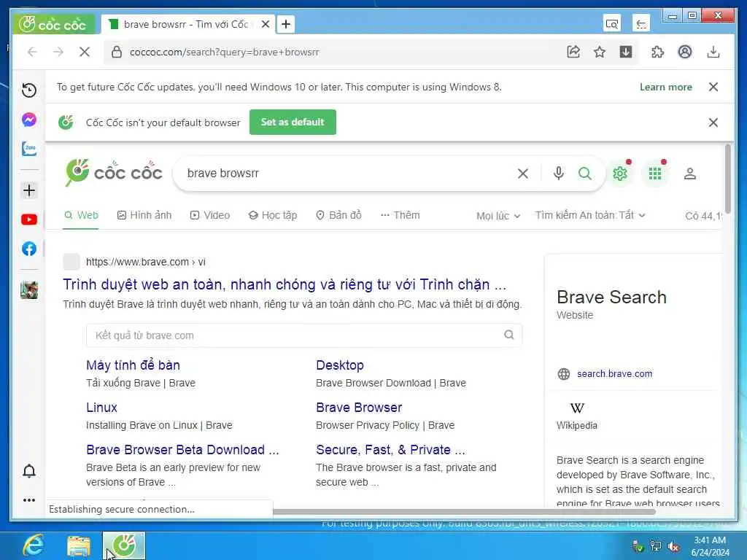Open extensions puzzle icon
The image size is (747, 560).
pos(657,52)
